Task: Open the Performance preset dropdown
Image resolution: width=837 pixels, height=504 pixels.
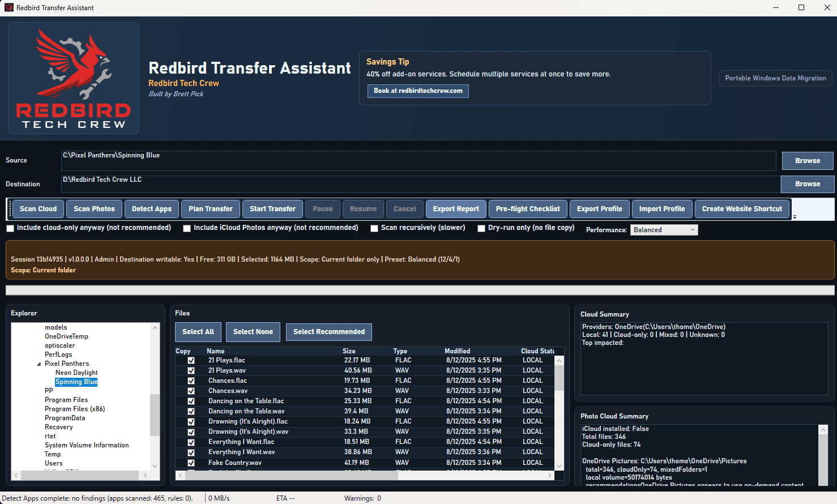Action: tap(664, 229)
